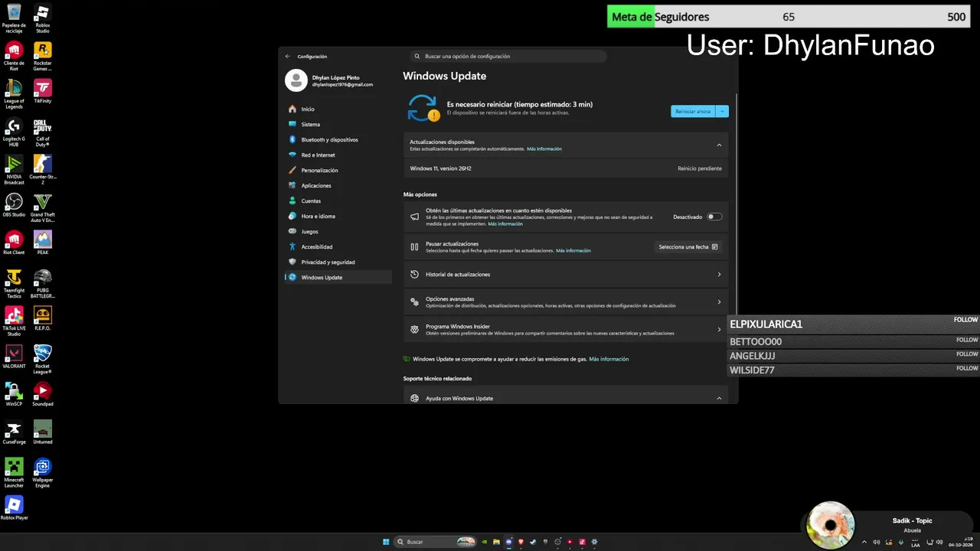Screen dimensions: 980x551
Task: Open Más información link under Pausar actualizaciones
Action: 573,250
